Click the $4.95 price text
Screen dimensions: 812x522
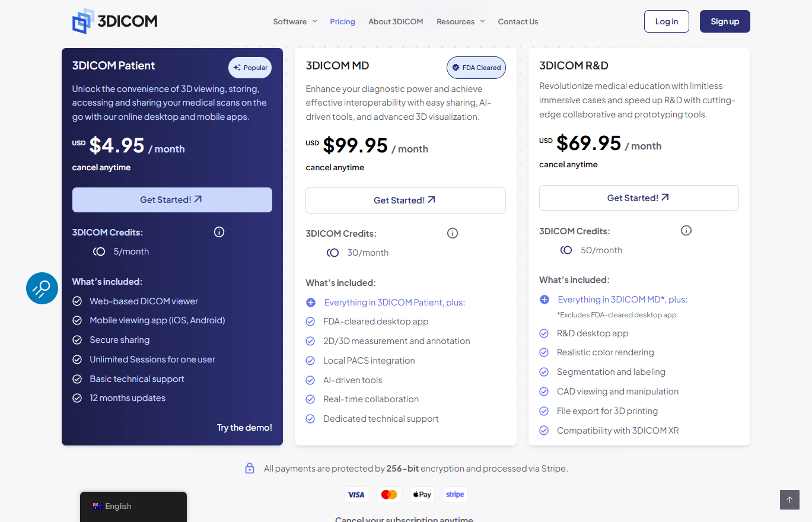pyautogui.click(x=117, y=145)
